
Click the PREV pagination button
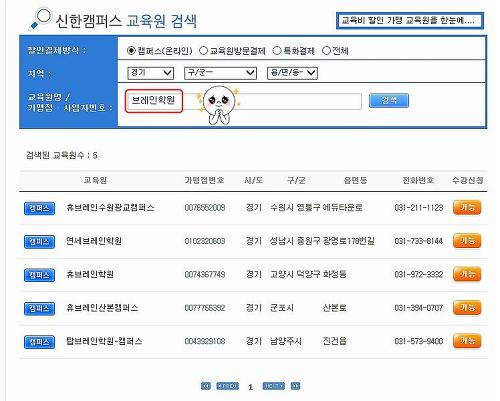pos(228,386)
